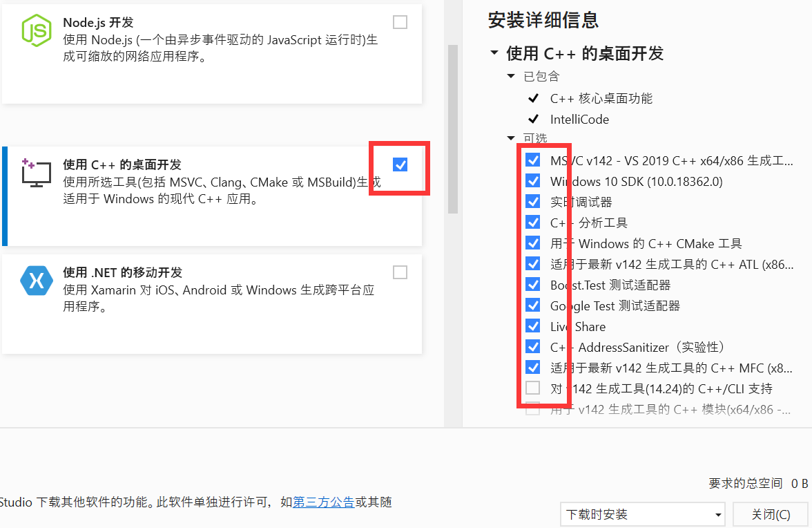Disable the Boost.Test 测试适配器
Screen dimensions: 812x528
[532, 284]
